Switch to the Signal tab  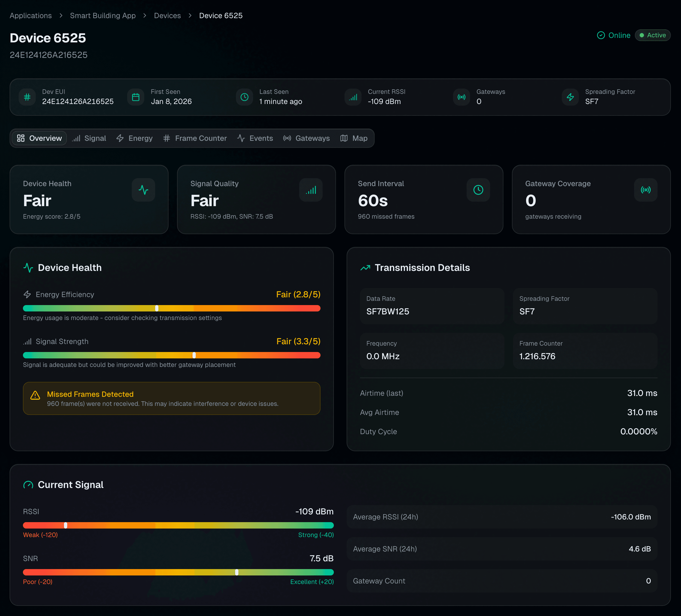pos(89,138)
